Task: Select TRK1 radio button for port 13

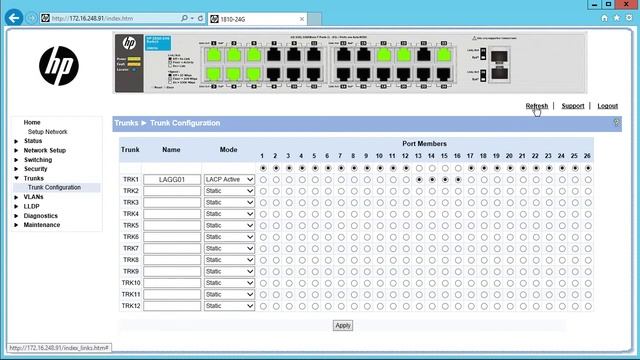Action: [419, 180]
